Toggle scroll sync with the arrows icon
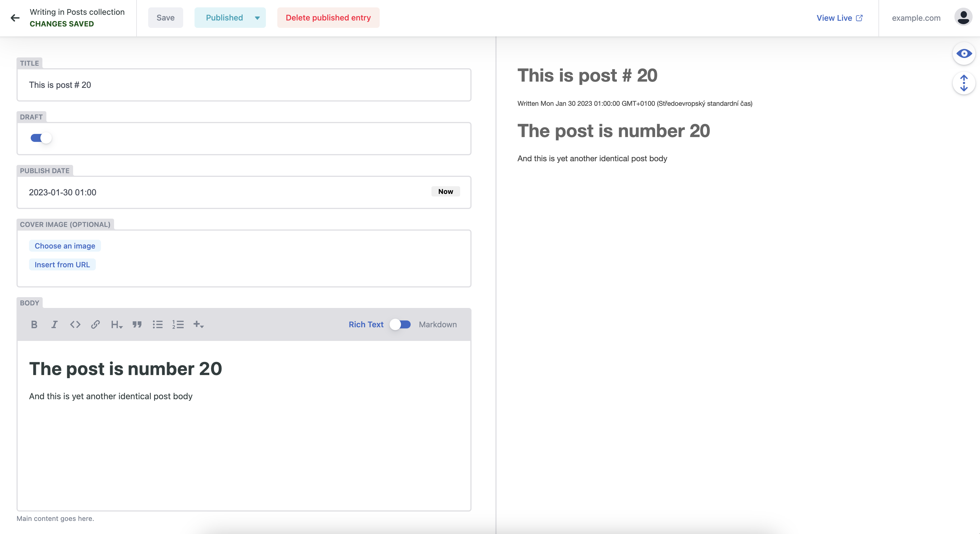The width and height of the screenshot is (980, 534). tap(964, 83)
